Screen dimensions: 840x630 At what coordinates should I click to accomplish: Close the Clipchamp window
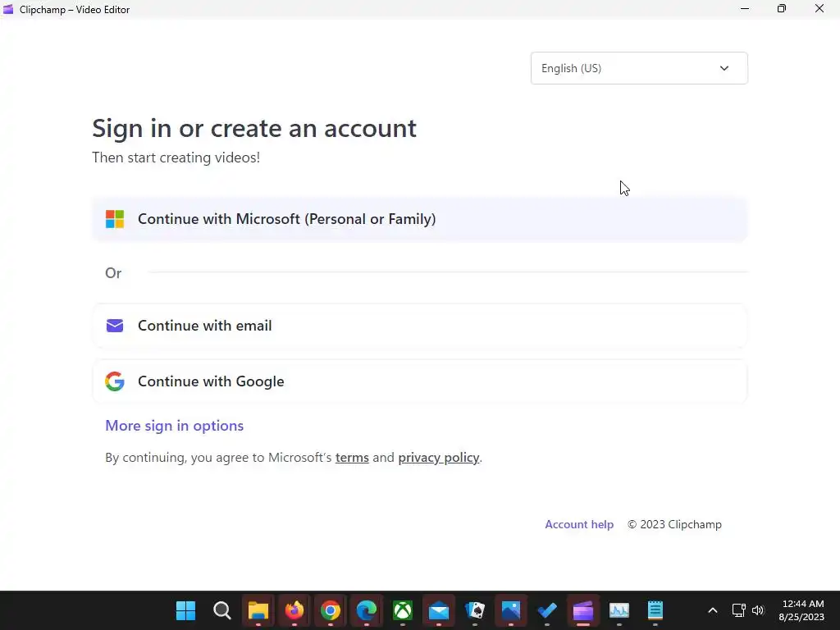[x=819, y=8]
